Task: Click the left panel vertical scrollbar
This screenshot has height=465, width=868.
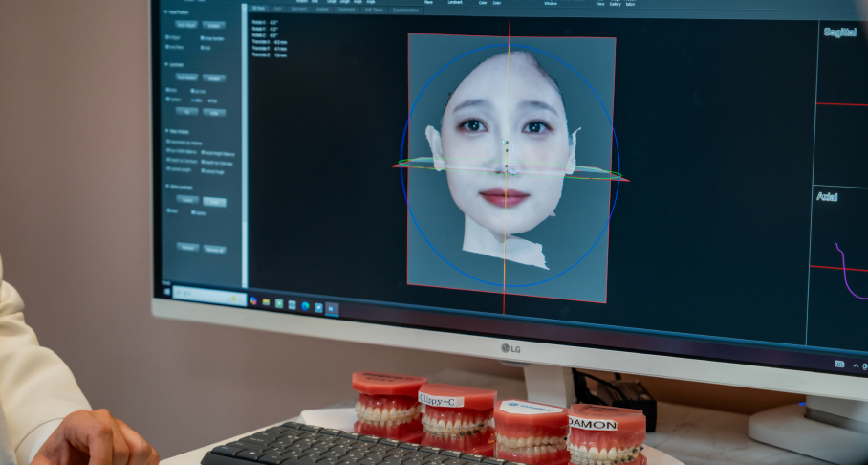Action: 244,147
